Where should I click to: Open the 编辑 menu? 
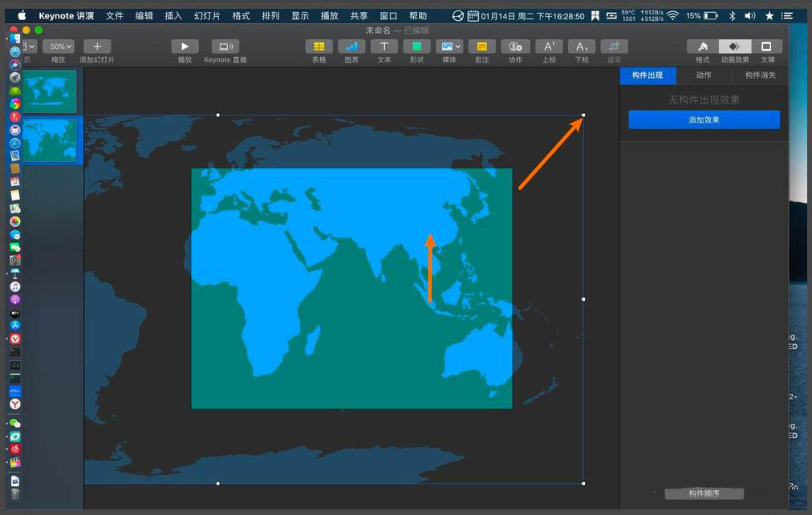[x=144, y=16]
